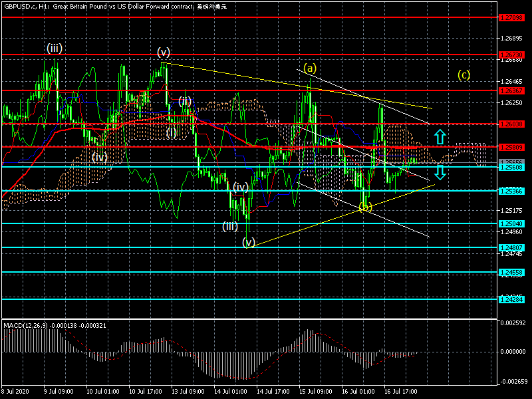Viewport: 532px width, 399px height.
Task: Click the 10 Jul 17:00 time axis label
Action: [146, 392]
